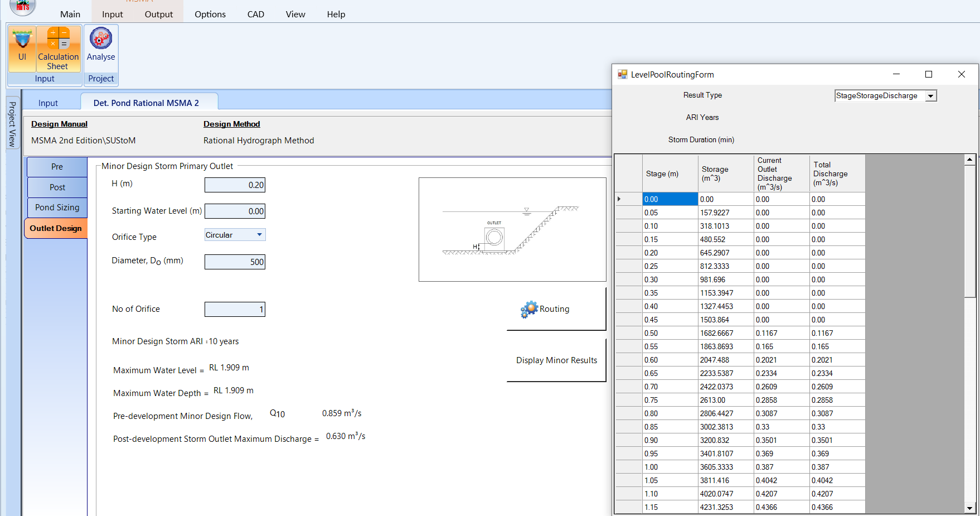Go to the Post section
Image resolution: width=980 pixels, height=516 pixels.
57,187
